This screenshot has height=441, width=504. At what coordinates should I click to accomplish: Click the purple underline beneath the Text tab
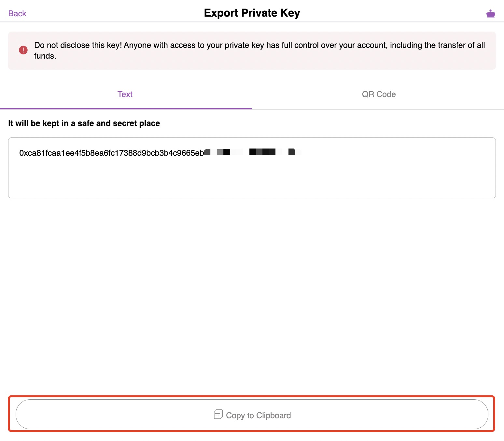coord(126,108)
